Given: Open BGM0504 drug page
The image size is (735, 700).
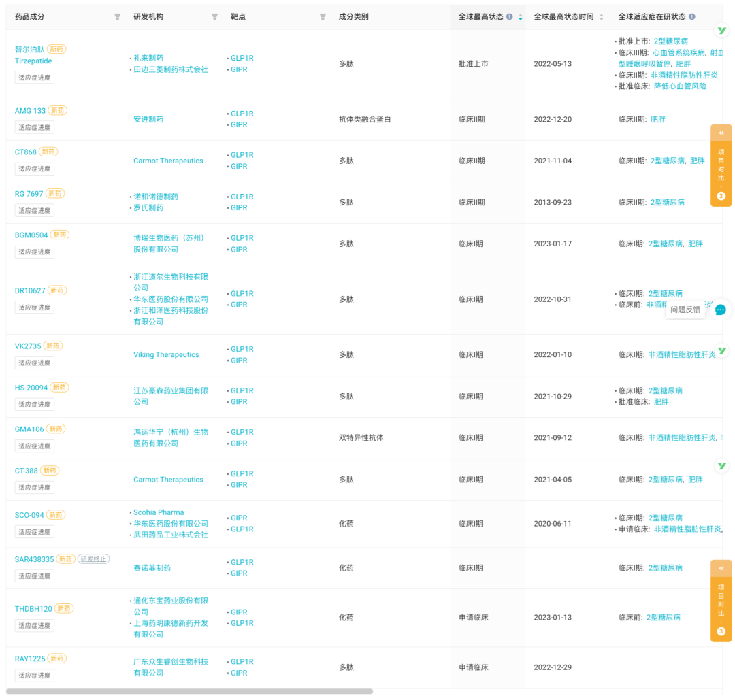Looking at the screenshot, I should tap(31, 235).
